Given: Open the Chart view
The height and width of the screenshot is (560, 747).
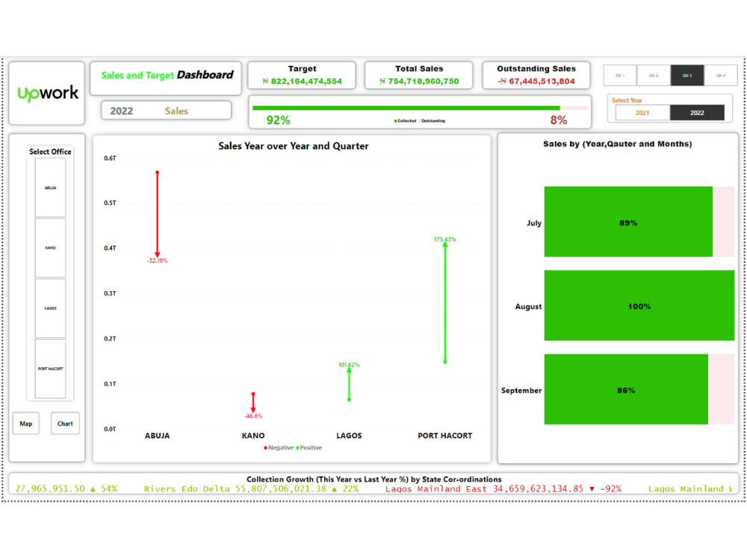Looking at the screenshot, I should 65,423.
